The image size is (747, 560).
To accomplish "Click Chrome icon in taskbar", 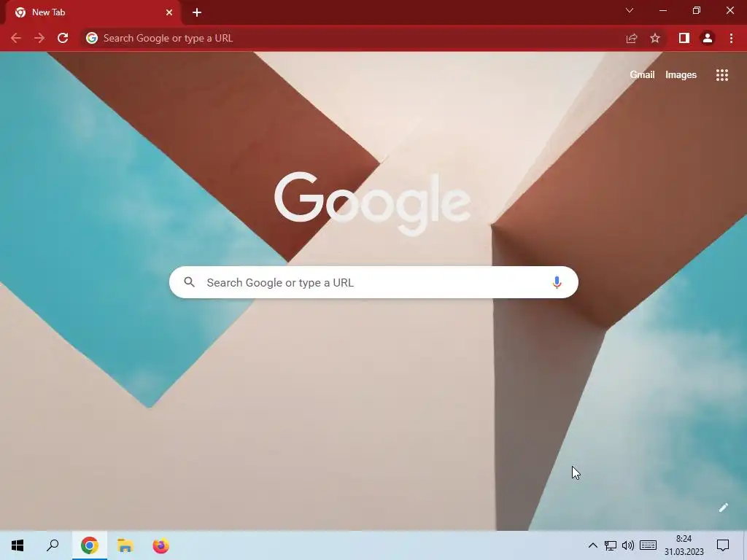I will point(90,545).
